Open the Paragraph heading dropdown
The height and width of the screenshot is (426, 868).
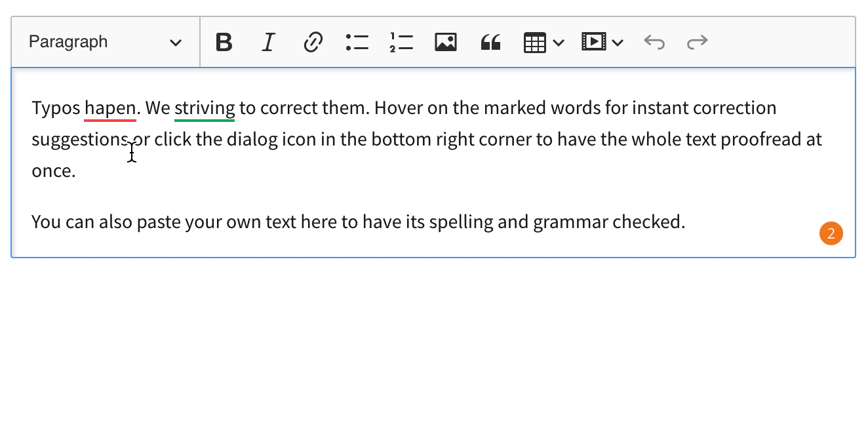pyautogui.click(x=106, y=42)
